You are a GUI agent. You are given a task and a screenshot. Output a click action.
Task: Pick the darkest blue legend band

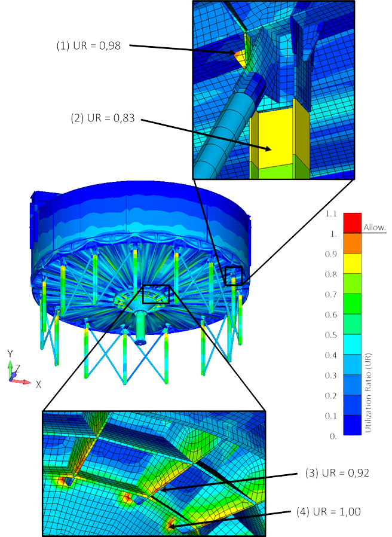pos(353,425)
